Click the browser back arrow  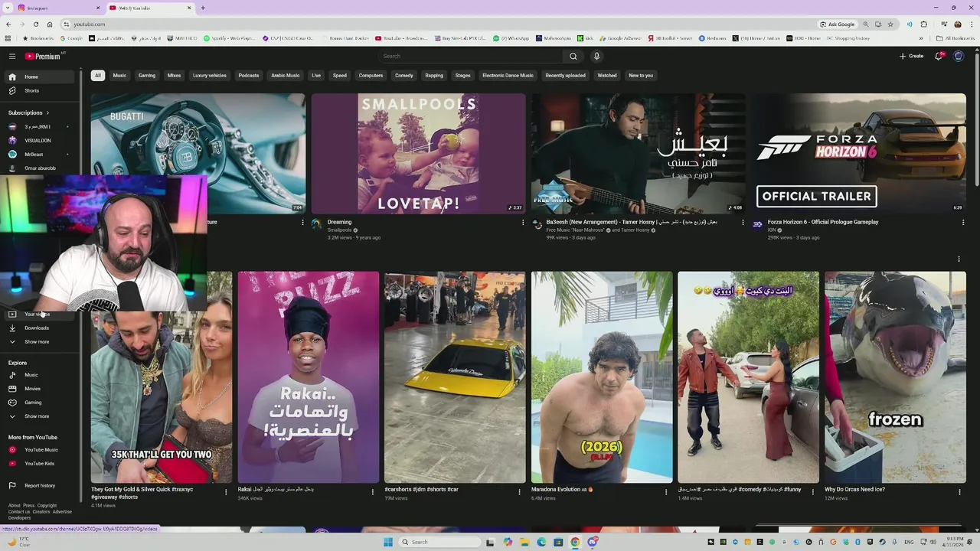pyautogui.click(x=8, y=24)
